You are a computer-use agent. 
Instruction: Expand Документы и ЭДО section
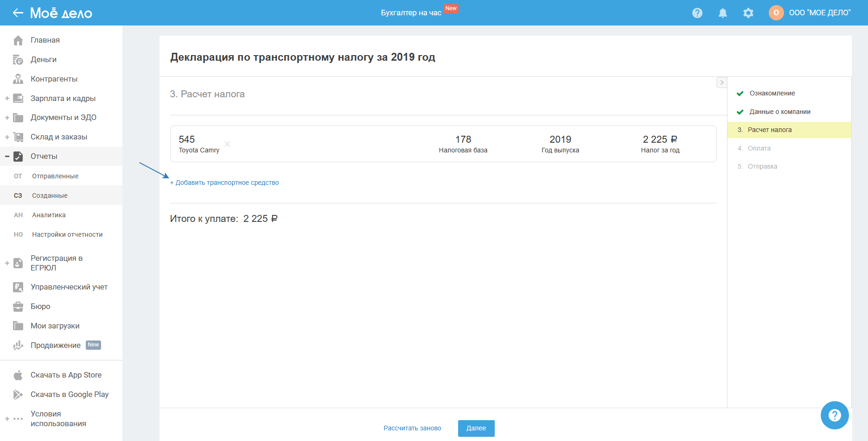pos(7,118)
